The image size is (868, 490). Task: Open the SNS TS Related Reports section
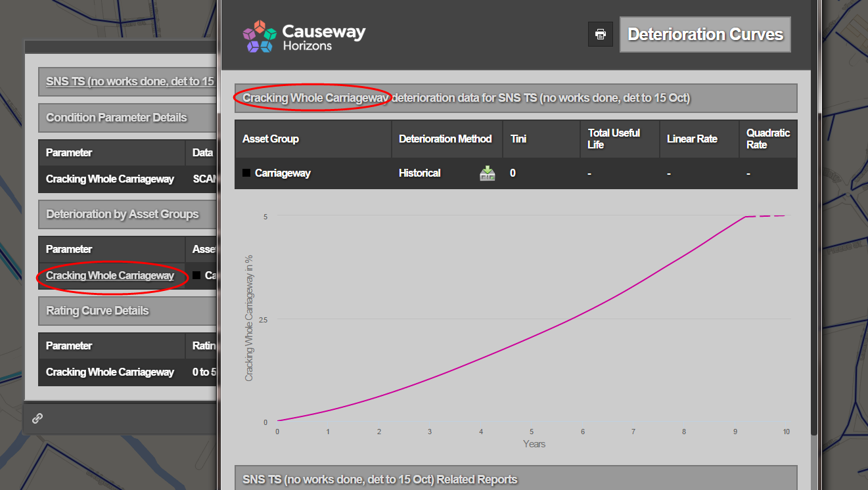tap(380, 479)
